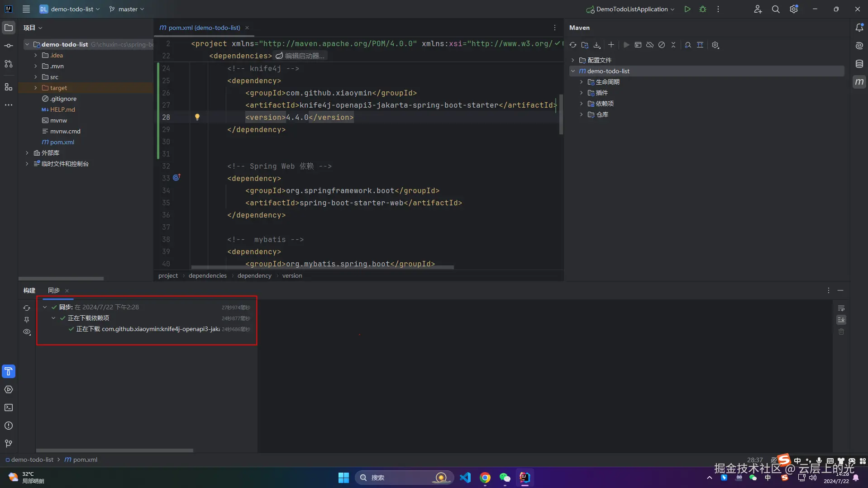Open Maven tool window sidebar icon
The width and height of the screenshot is (868, 488).
click(x=859, y=82)
